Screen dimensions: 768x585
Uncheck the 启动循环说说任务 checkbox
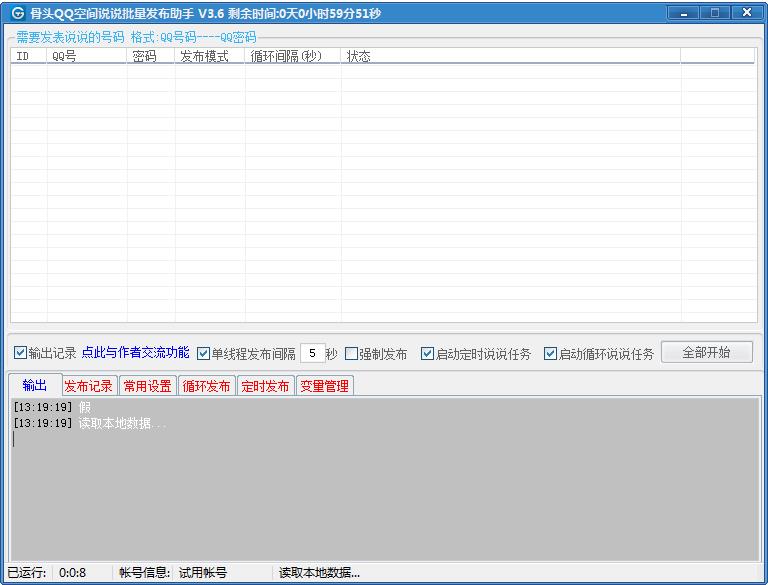pyautogui.click(x=551, y=353)
